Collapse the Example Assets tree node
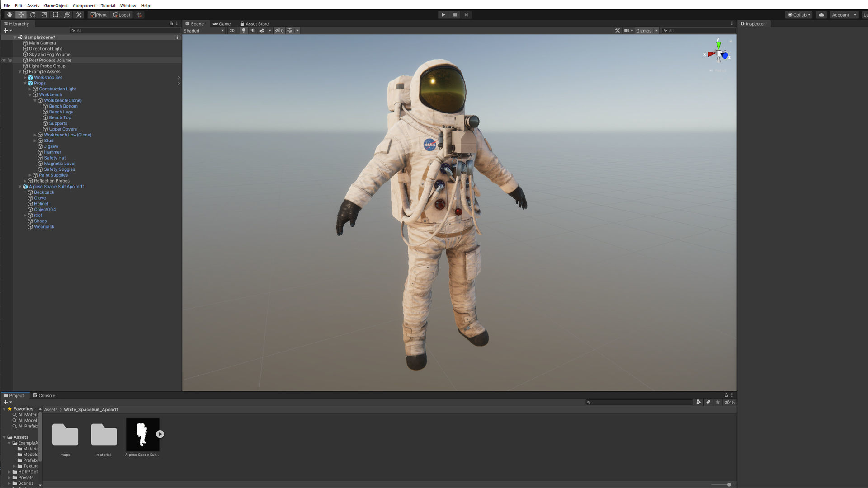Viewport: 868px width, 488px height. pos(20,72)
